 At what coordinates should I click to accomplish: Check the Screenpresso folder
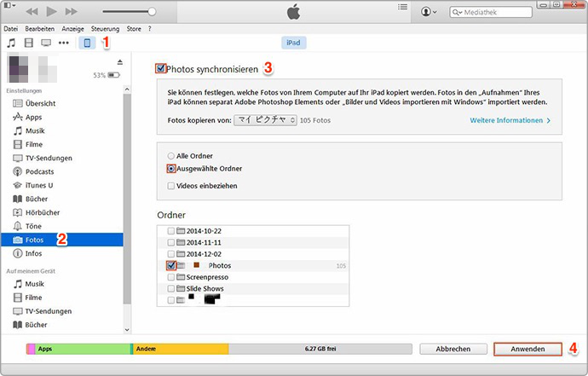[x=171, y=277]
